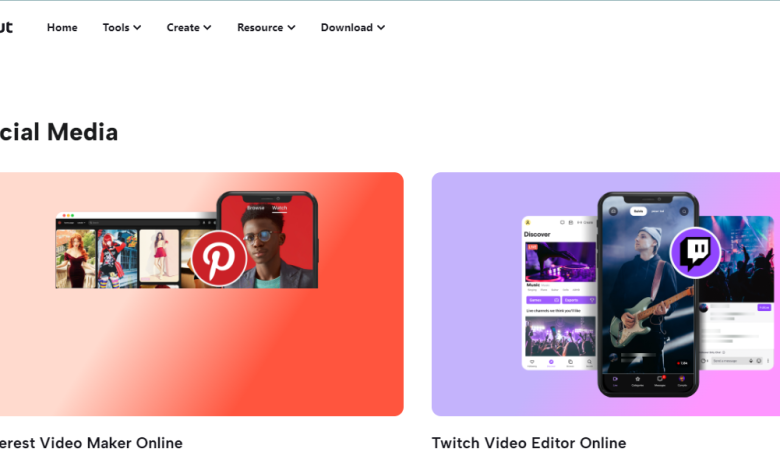Open the Tools menu
This screenshot has width=780, height=470.
(121, 27)
